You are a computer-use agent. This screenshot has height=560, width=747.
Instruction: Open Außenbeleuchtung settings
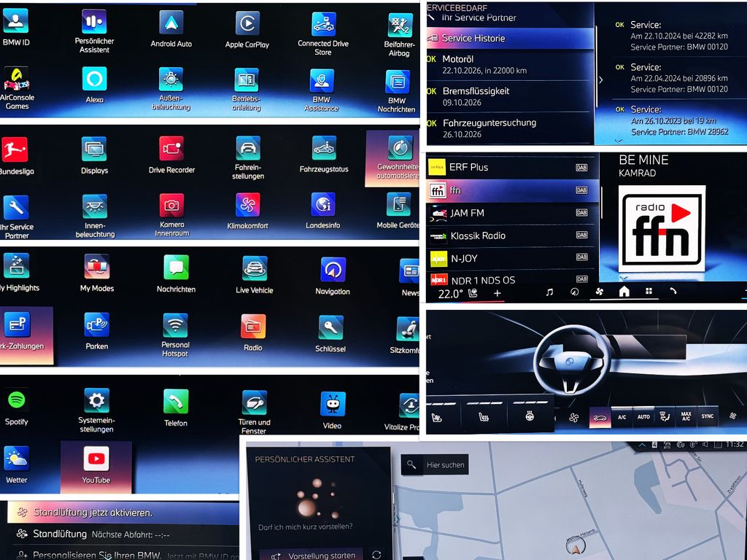coord(171,89)
